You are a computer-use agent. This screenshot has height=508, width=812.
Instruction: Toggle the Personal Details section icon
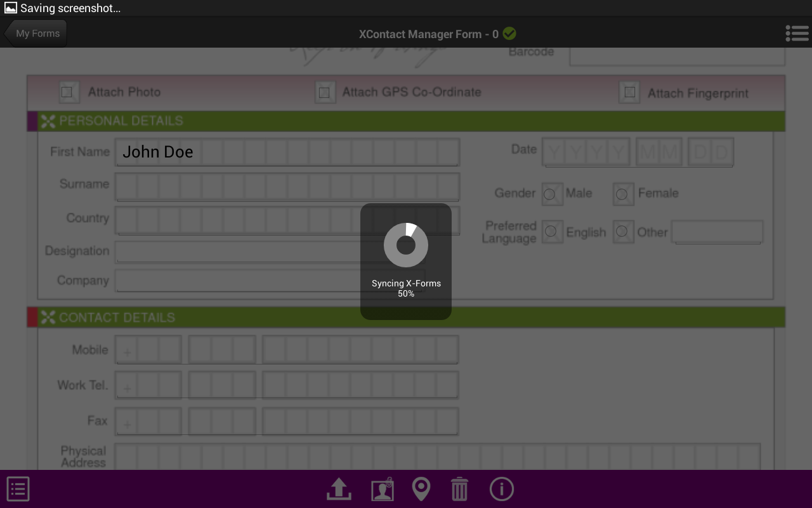coord(48,121)
